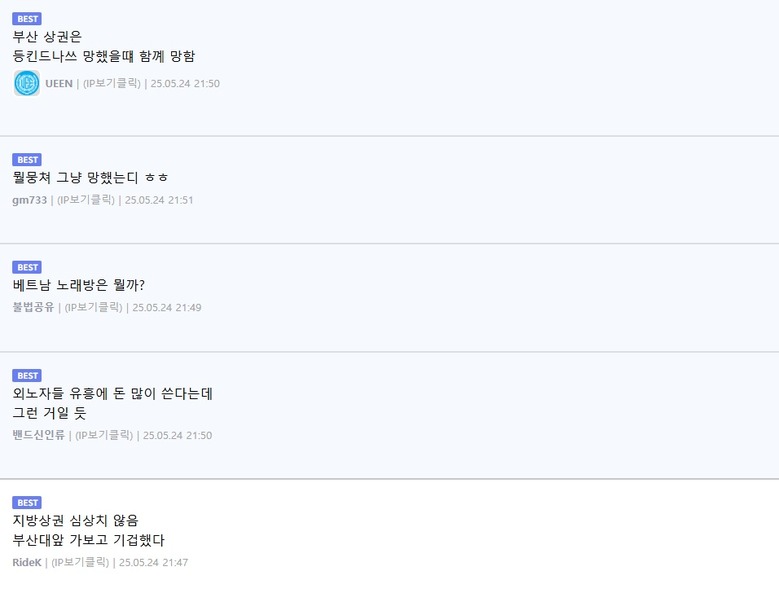Click the BEST badge on UEEN's comment

[x=27, y=19]
